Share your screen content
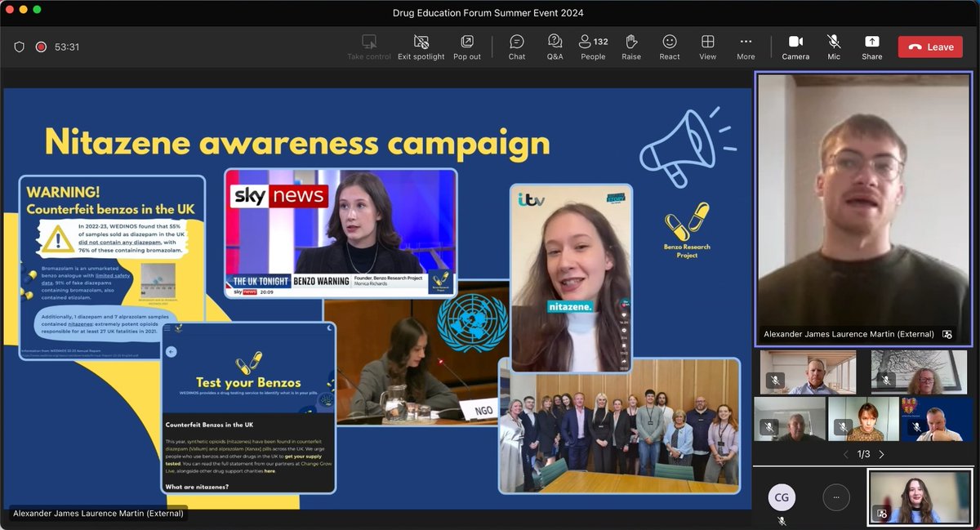This screenshot has width=980, height=530. click(x=871, y=47)
